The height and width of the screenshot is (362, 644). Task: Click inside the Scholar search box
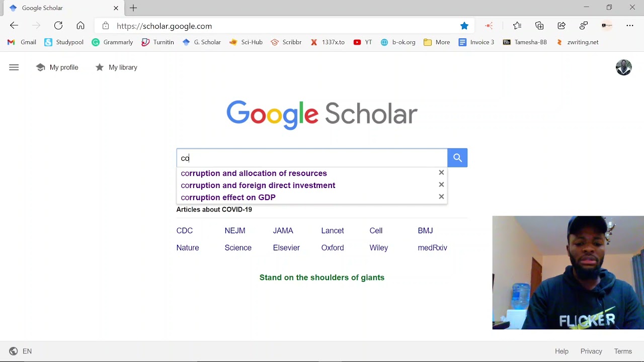click(x=312, y=158)
